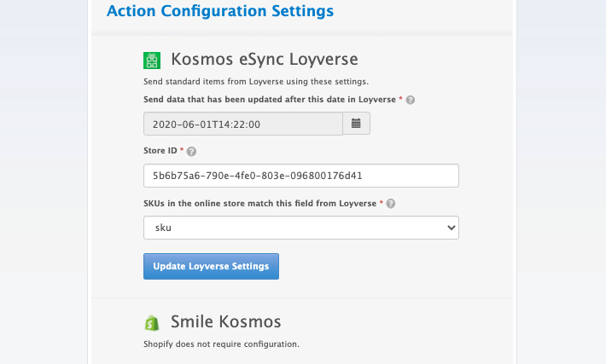
Task: Click help icon beside SKUs field label
Action: coord(391,204)
